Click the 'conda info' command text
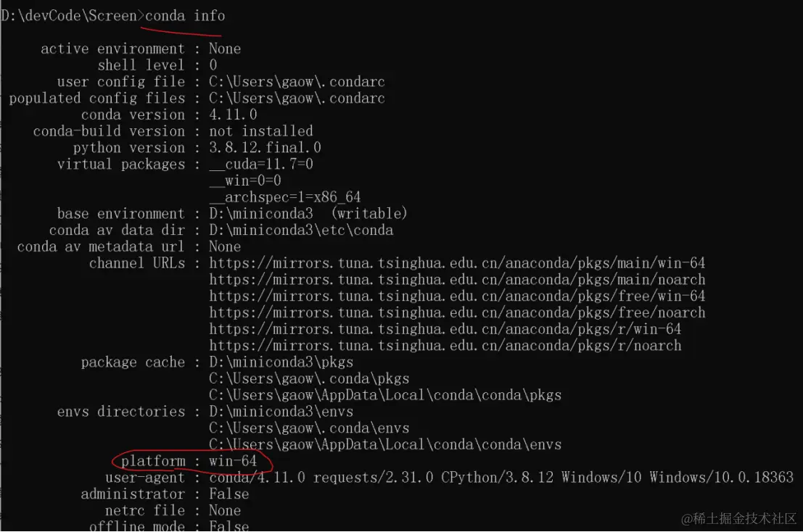The width and height of the screenshot is (803, 532). pos(185,15)
